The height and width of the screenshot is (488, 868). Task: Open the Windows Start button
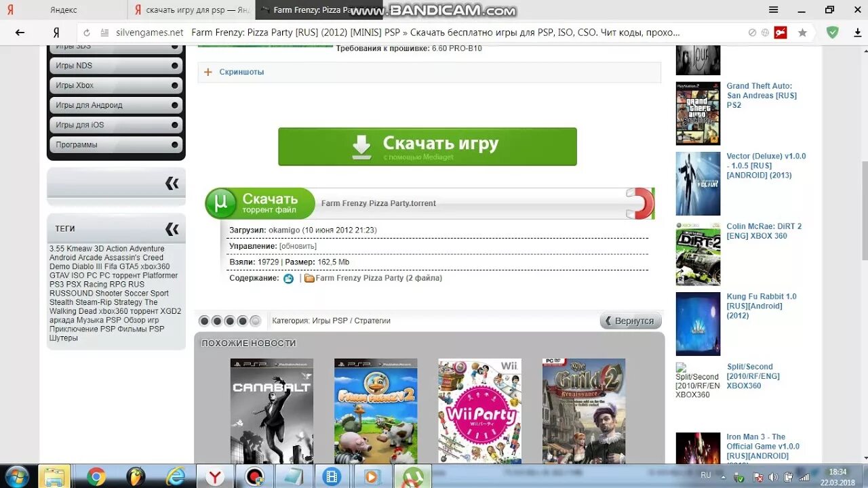(x=17, y=476)
